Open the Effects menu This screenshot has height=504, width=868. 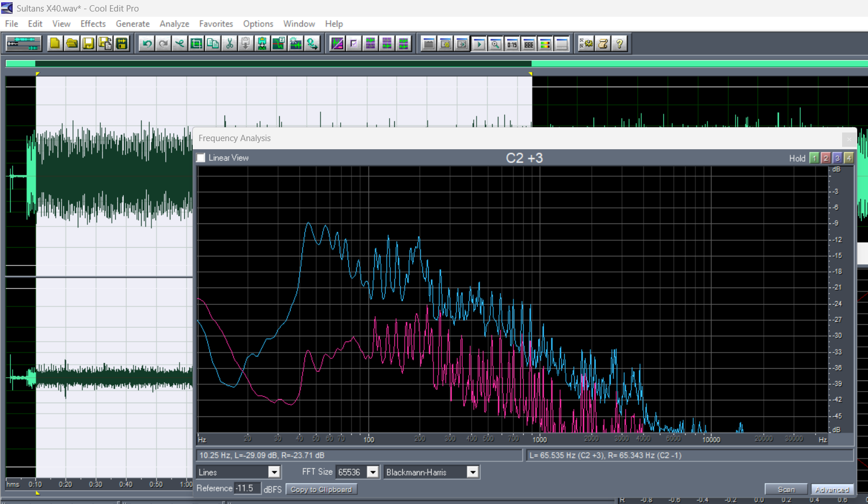[93, 24]
